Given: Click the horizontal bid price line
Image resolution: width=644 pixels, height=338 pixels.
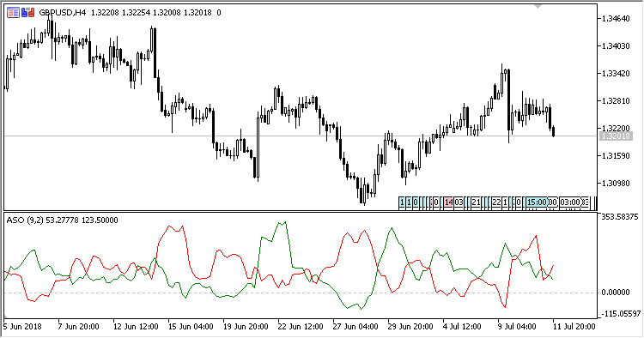Looking at the screenshot, I should pos(300,136).
